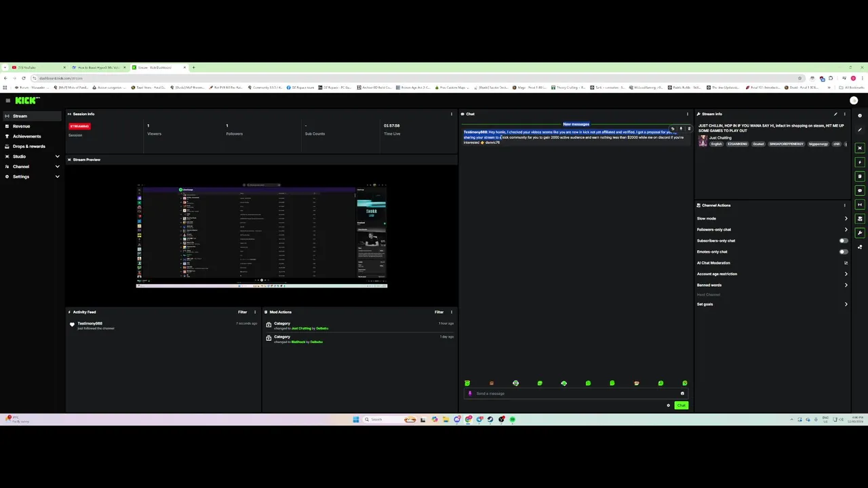The height and width of the screenshot is (488, 868).
Task: Toggle the note widget in right rail
Action: (860, 176)
